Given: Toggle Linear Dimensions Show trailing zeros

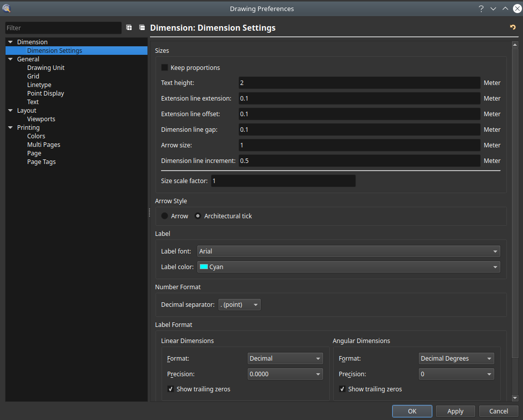Looking at the screenshot, I should (x=171, y=389).
